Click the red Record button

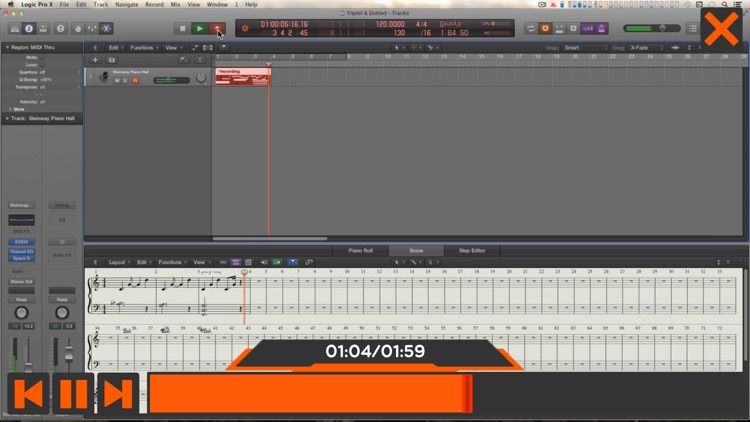217,29
